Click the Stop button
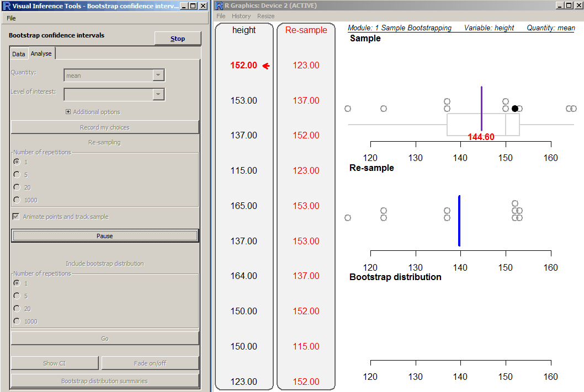 pyautogui.click(x=177, y=39)
